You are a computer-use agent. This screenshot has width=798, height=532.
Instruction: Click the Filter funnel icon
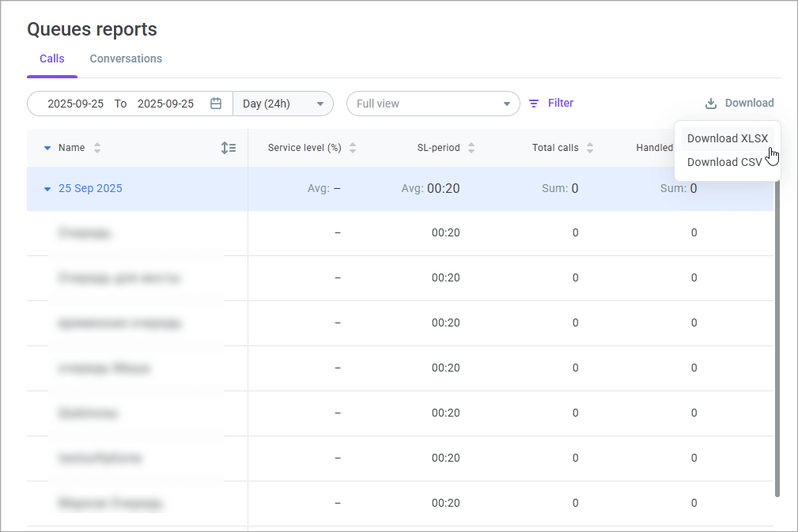[534, 104]
